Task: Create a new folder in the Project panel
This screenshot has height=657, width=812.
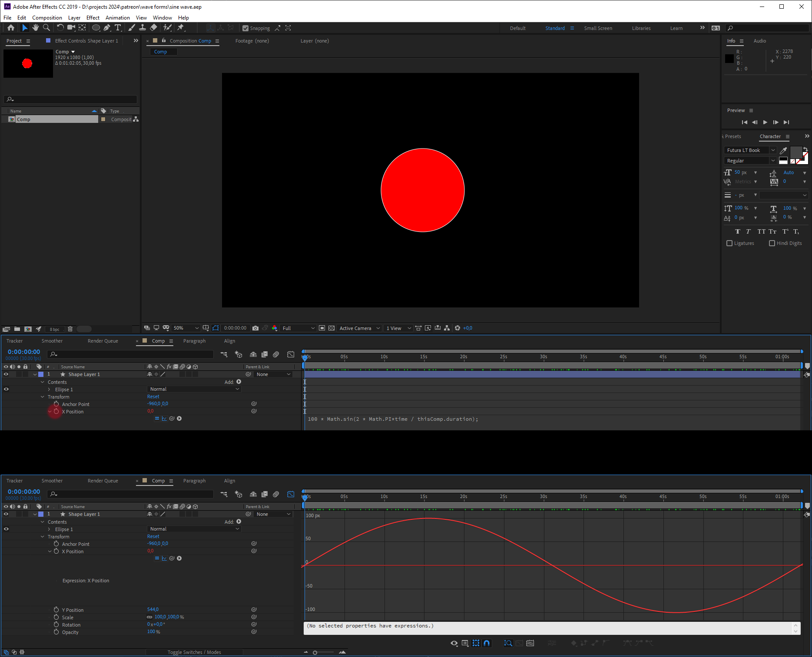Action: click(x=17, y=329)
